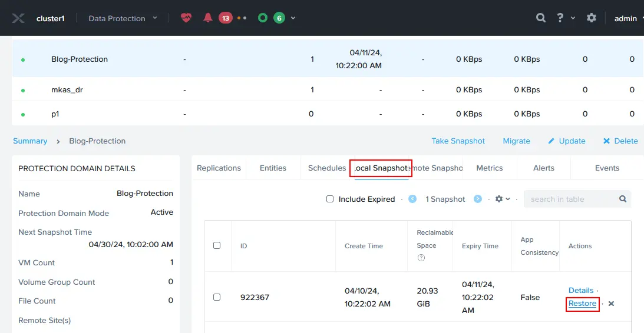644x333 pixels.
Task: Click Blog-Protection in the breadcrumb
Action: [97, 141]
